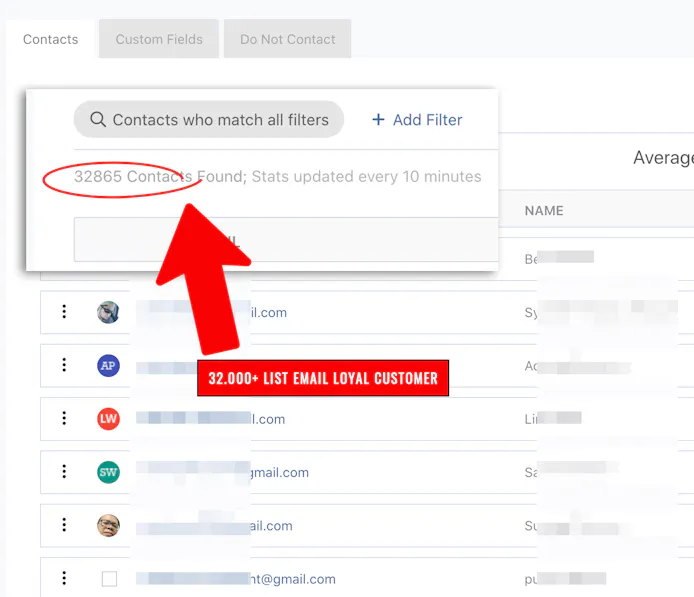
Task: Tick the empty checkbox in the last contact row
Action: point(109,579)
